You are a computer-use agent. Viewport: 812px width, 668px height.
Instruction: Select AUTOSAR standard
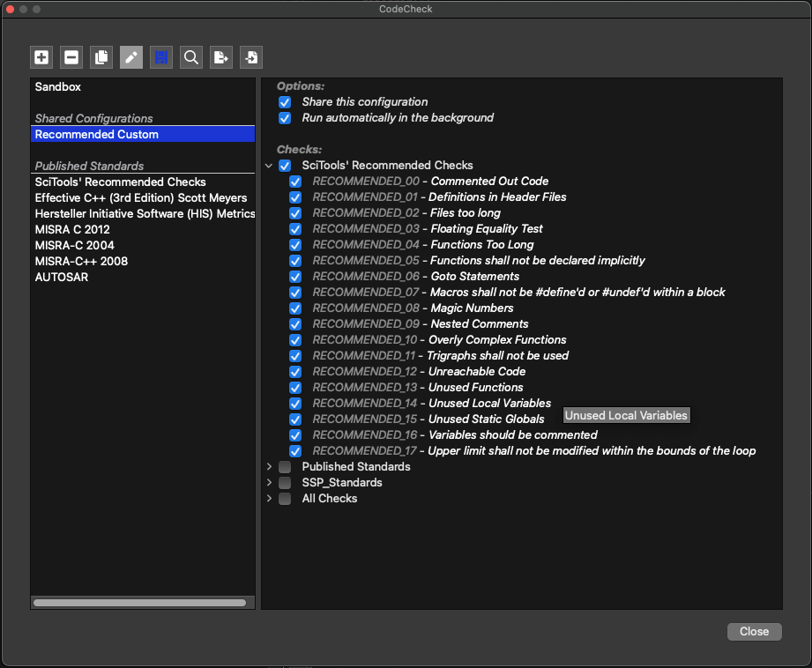143,277
